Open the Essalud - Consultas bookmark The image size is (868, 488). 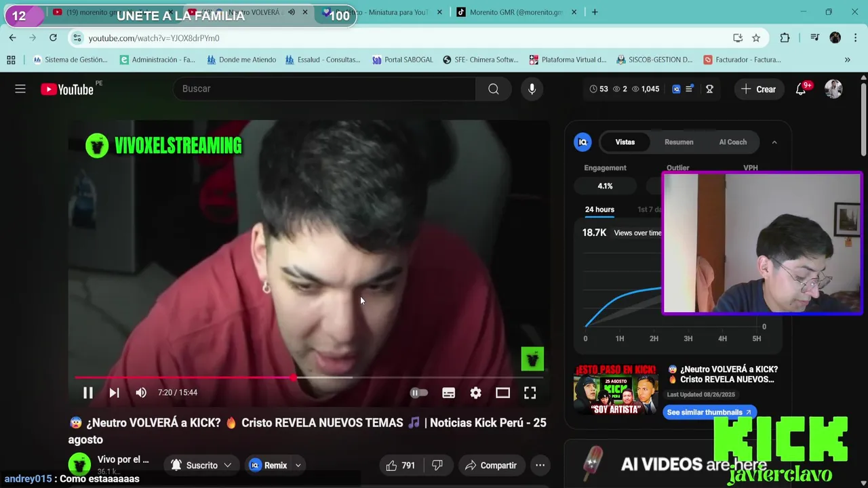[x=323, y=60]
